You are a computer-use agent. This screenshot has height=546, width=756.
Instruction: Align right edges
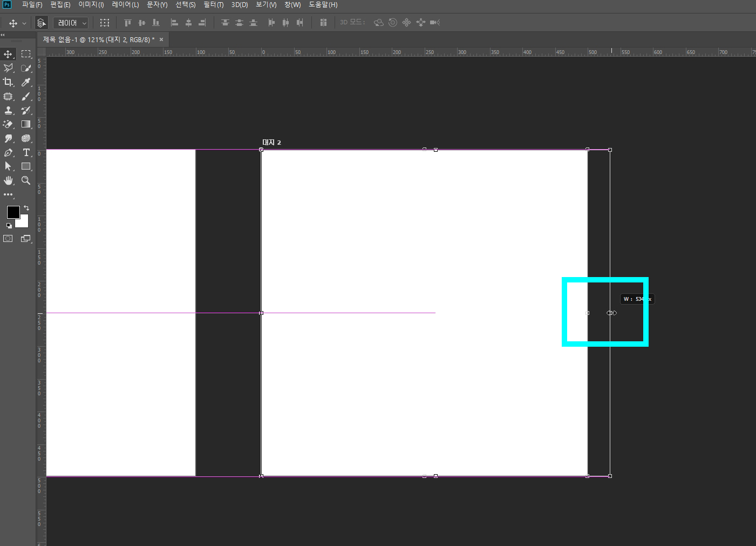coord(202,23)
